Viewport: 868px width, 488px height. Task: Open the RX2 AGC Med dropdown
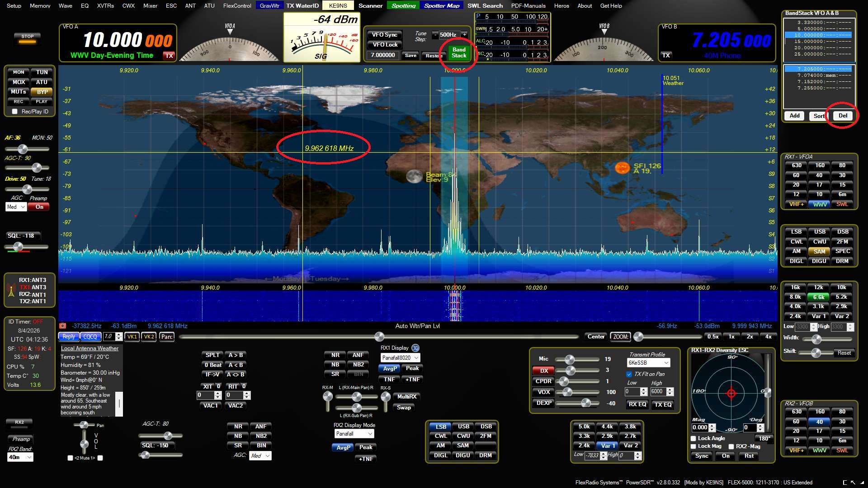260,456
